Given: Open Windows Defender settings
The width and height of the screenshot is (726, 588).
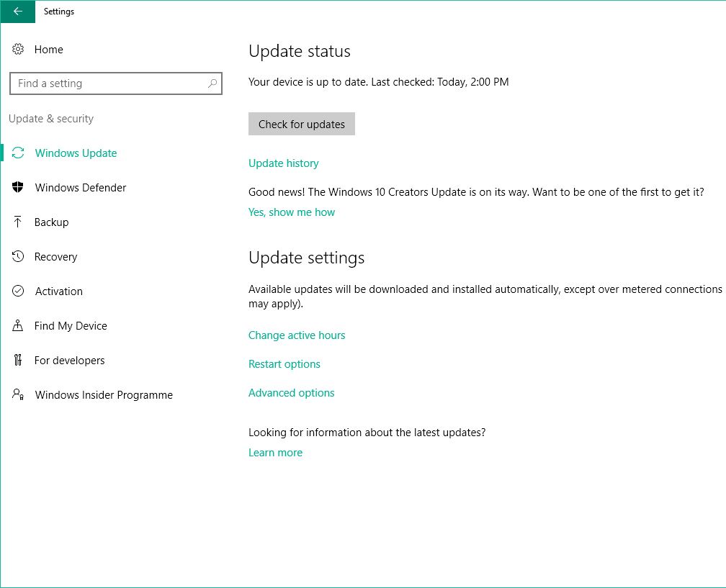Looking at the screenshot, I should (x=81, y=187).
